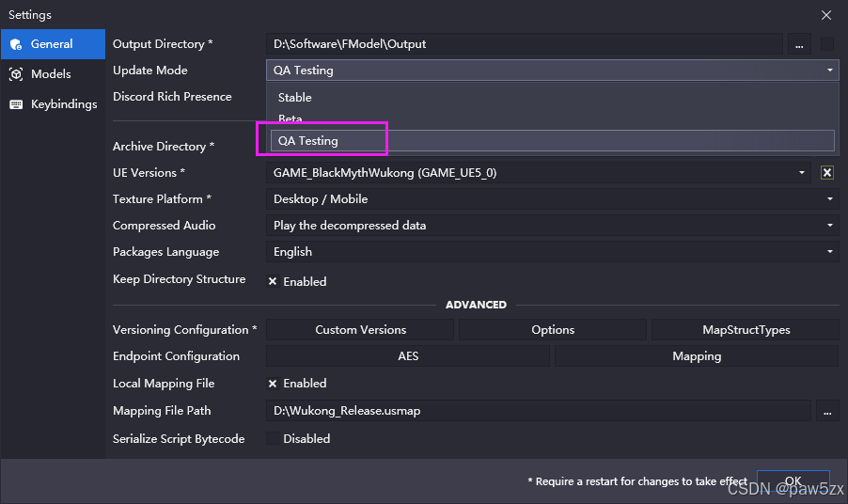Expand the Texture Platform dropdown

[552, 199]
